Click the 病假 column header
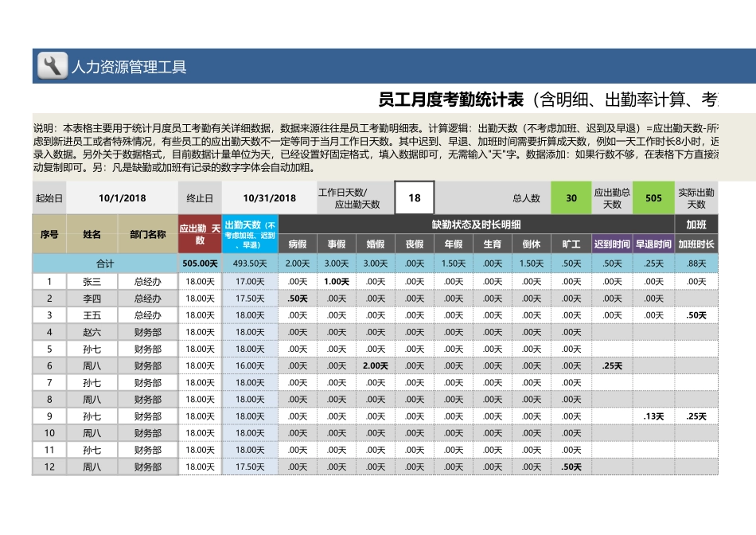Screen dimensions: 756x535 pos(297,244)
